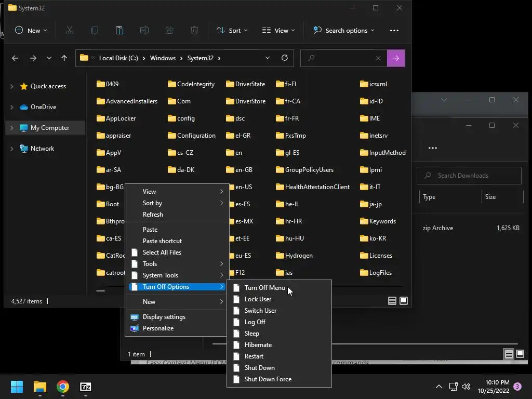Sort by Type column in Downloads window
The height and width of the screenshot is (399, 532).
[x=450, y=197]
